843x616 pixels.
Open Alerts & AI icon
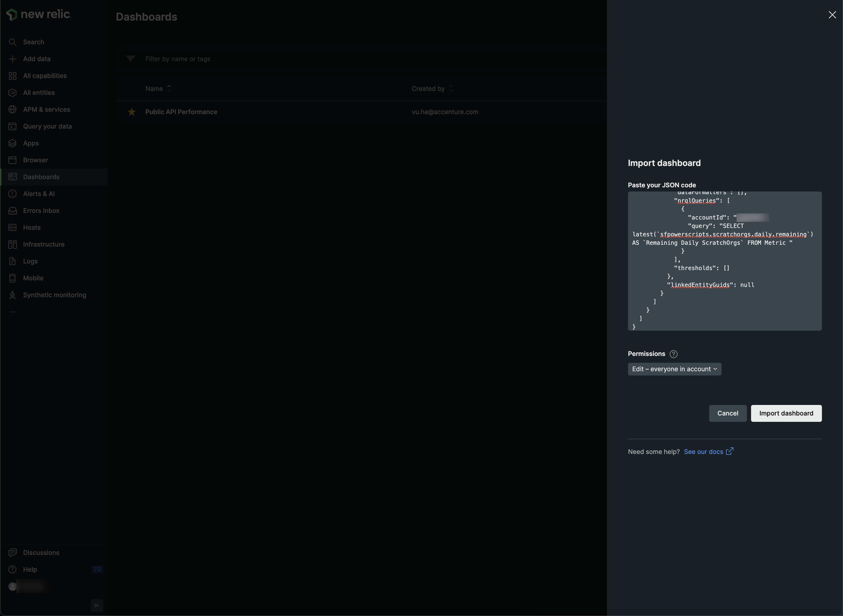click(x=12, y=194)
